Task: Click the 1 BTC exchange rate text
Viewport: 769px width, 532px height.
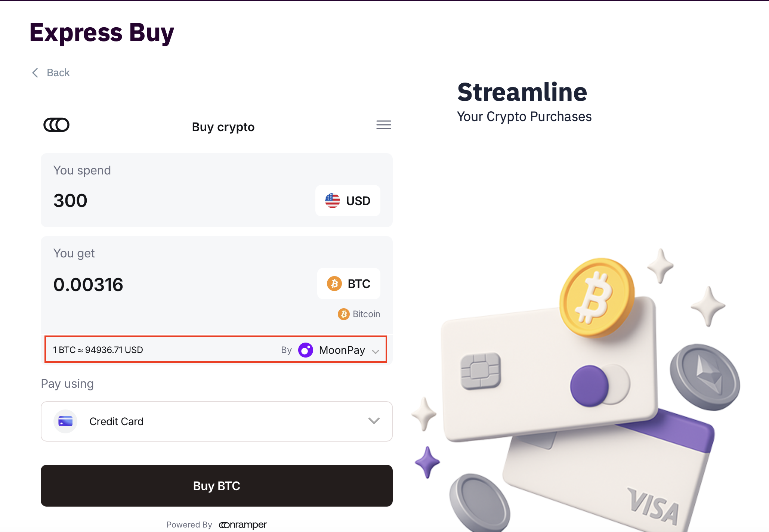Action: (98, 350)
